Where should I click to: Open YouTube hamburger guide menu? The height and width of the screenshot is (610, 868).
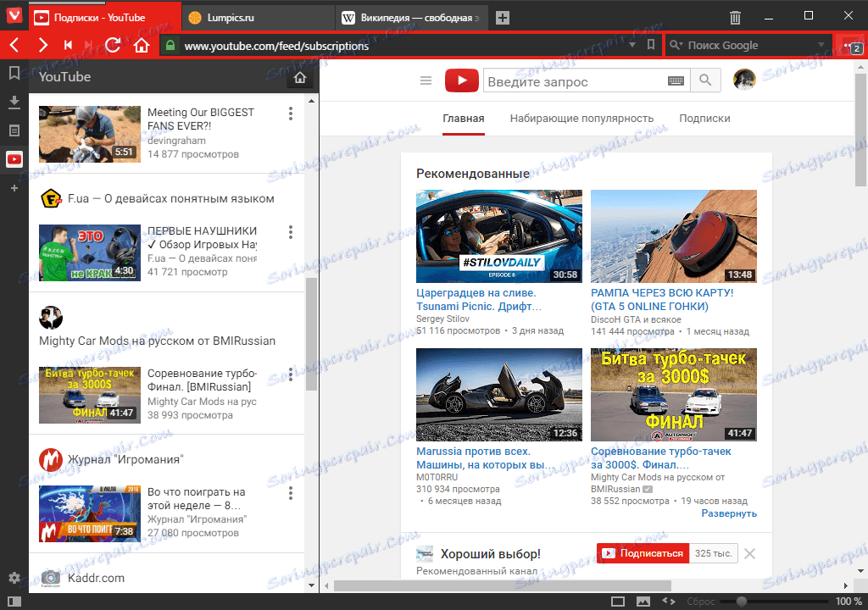point(426,80)
